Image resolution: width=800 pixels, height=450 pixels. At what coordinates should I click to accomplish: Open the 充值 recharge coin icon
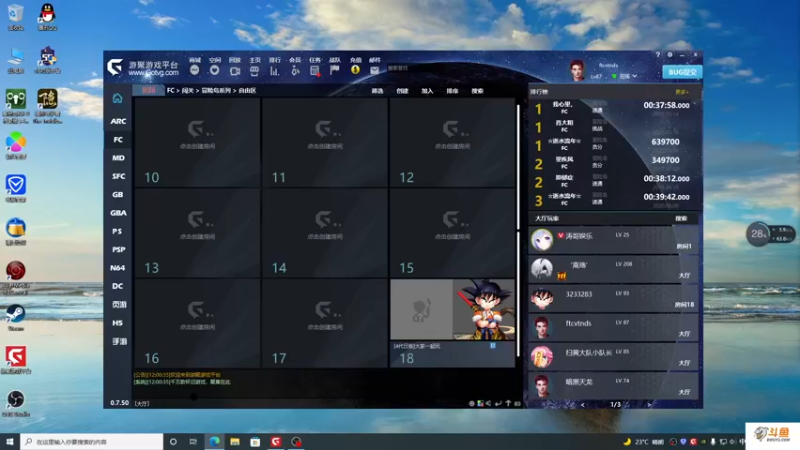[355, 70]
